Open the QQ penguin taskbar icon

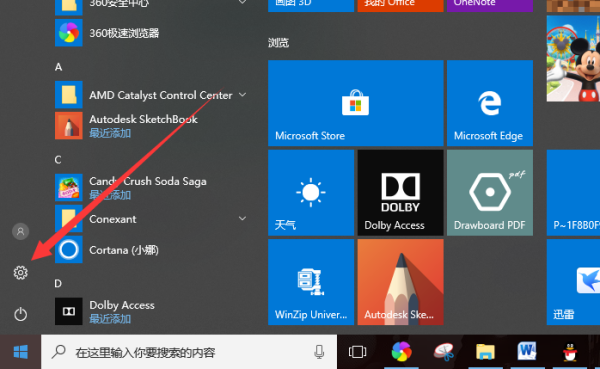coord(570,352)
